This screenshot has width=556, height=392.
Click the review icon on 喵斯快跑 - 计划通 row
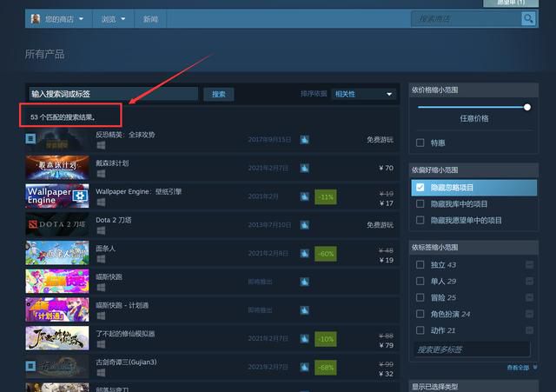304,310
